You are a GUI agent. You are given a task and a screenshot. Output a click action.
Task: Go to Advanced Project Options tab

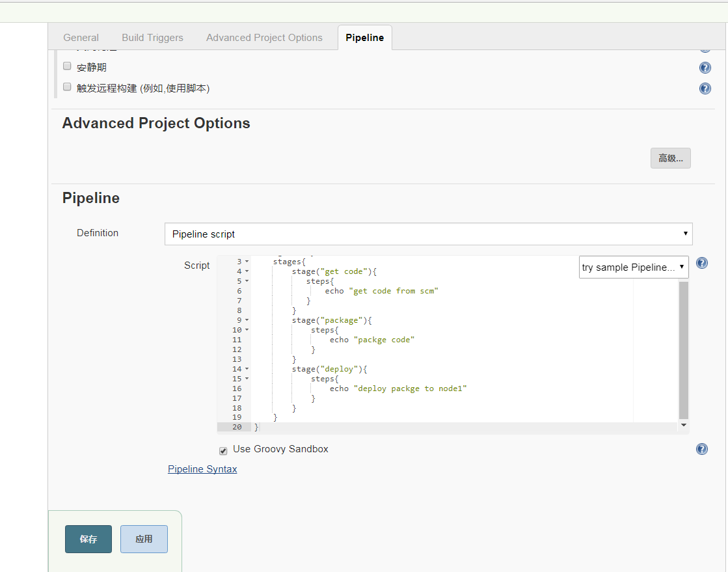(x=264, y=38)
